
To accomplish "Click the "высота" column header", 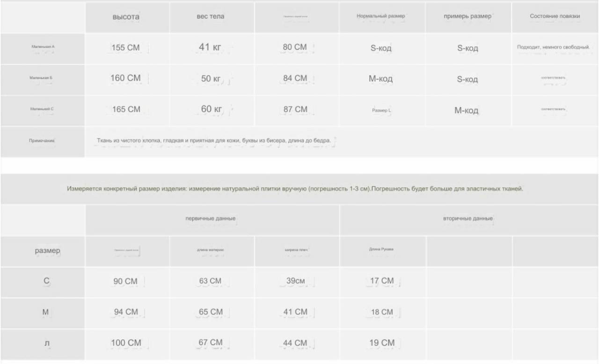I will pyautogui.click(x=126, y=17).
